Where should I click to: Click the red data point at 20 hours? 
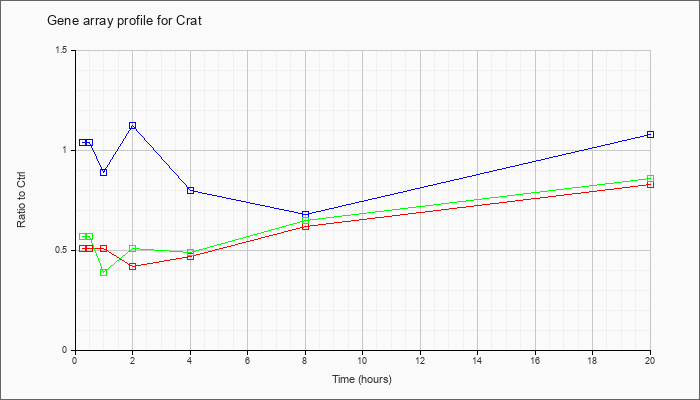coord(650,184)
